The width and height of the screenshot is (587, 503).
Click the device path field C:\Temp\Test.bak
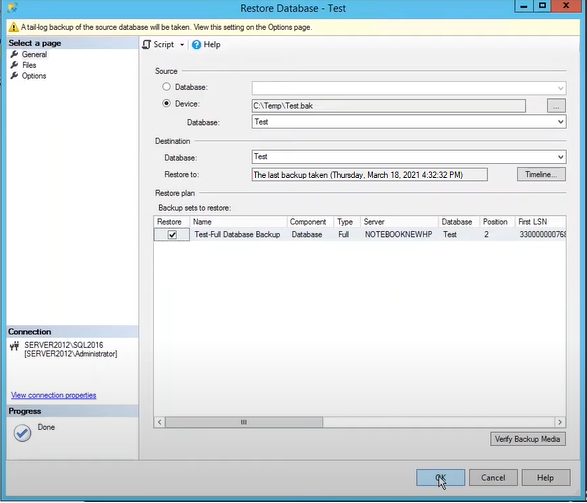pyautogui.click(x=389, y=106)
